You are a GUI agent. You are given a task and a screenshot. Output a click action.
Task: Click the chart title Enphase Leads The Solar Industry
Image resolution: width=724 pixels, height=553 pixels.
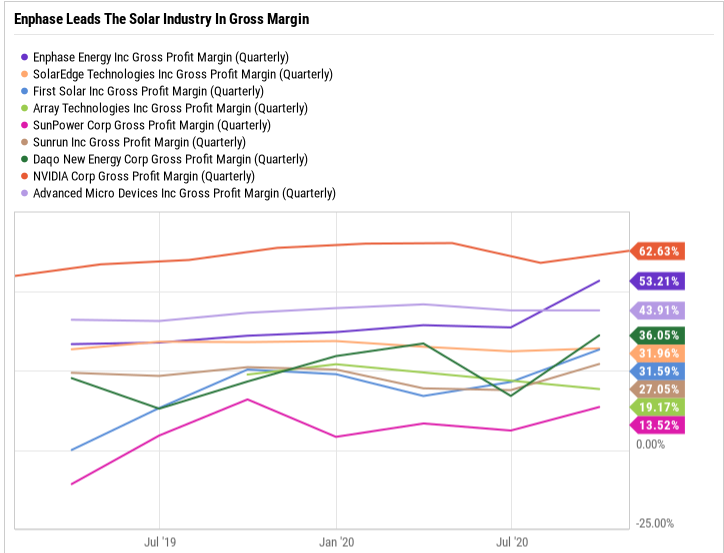(162, 19)
